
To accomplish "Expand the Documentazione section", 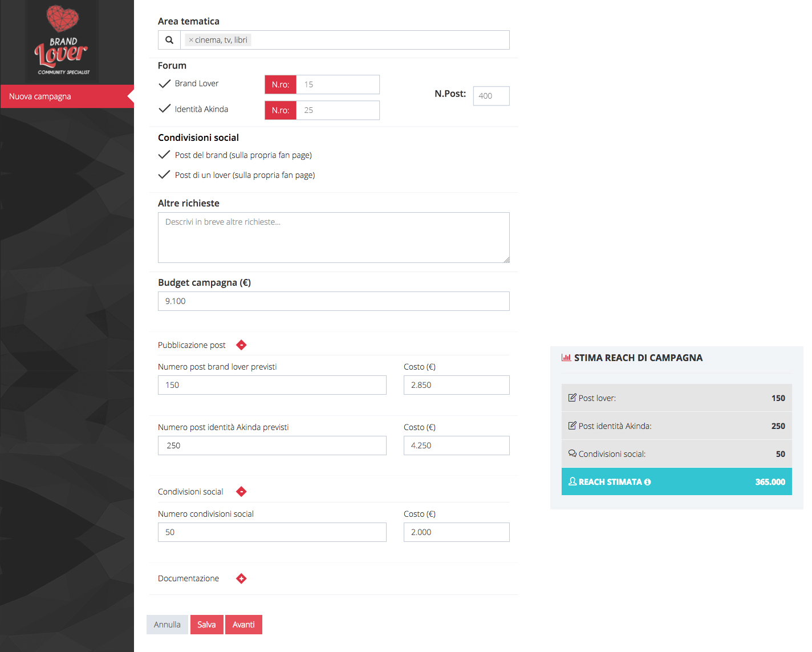I will click(241, 578).
